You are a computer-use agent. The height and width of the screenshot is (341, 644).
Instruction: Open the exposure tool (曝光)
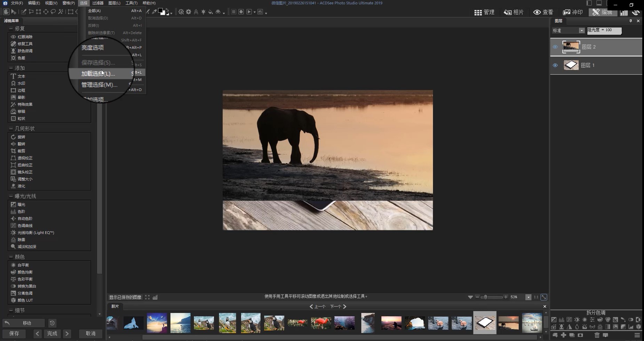click(18, 204)
